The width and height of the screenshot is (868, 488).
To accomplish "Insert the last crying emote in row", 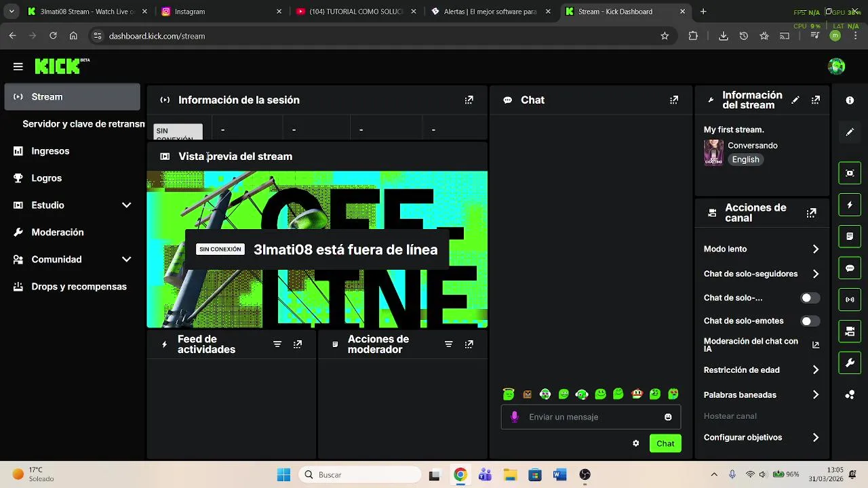I will [673, 394].
